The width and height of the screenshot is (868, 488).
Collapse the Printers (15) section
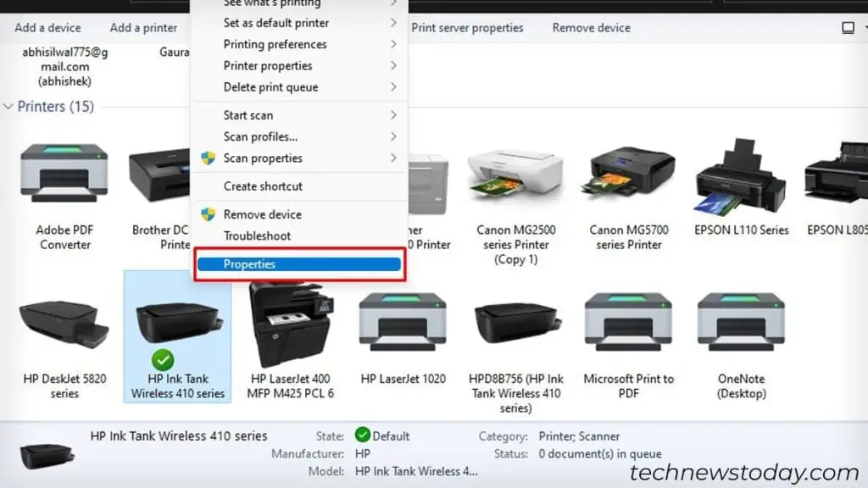click(8, 107)
